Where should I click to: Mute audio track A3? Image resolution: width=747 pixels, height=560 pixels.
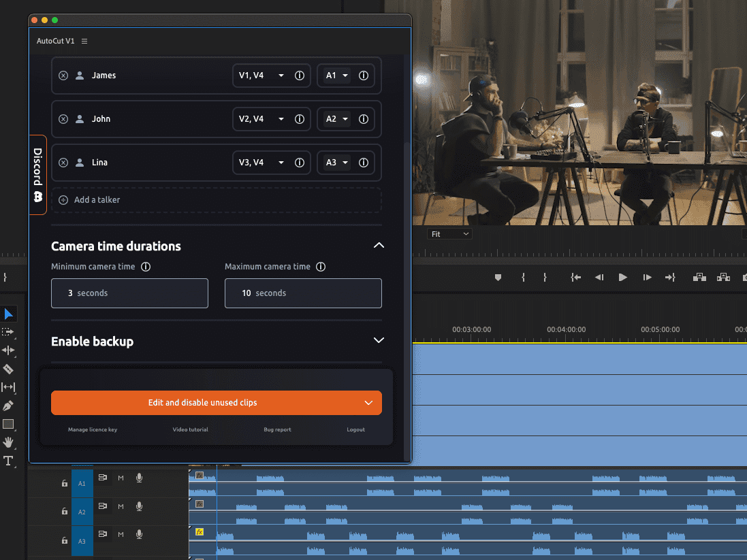[x=121, y=535]
